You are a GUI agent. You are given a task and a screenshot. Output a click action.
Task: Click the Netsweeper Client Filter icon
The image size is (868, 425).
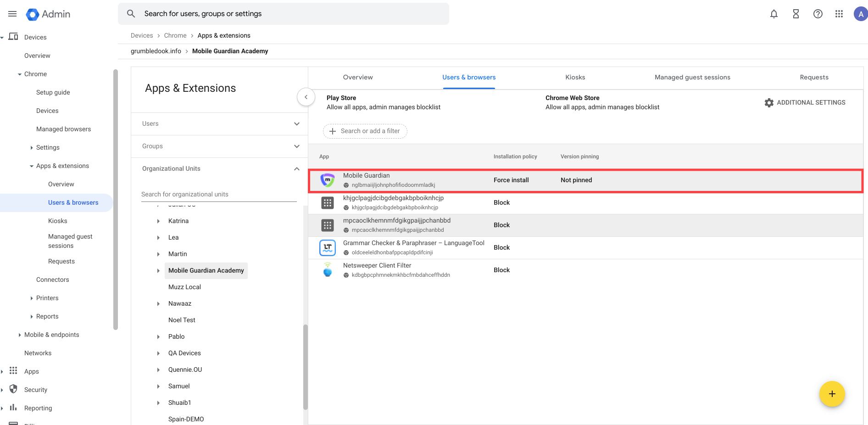point(328,270)
